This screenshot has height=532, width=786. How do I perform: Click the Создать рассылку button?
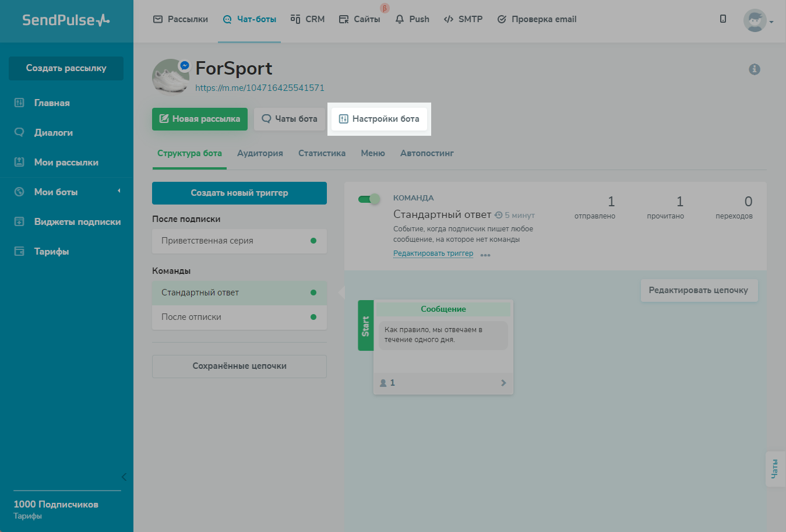(x=66, y=68)
